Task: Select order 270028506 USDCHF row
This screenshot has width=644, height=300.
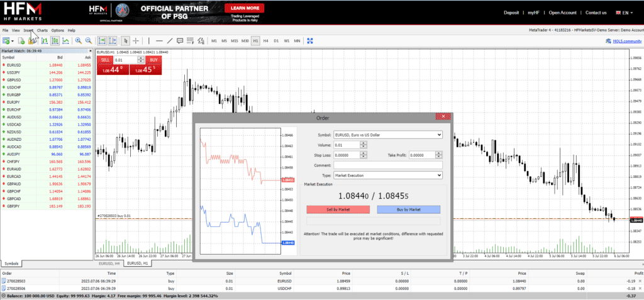Action: tap(322, 289)
